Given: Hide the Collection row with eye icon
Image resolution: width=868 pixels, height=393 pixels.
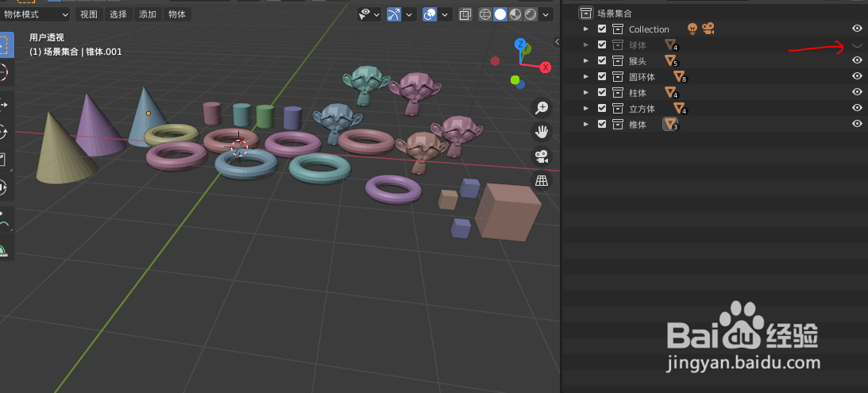Looking at the screenshot, I should (857, 29).
